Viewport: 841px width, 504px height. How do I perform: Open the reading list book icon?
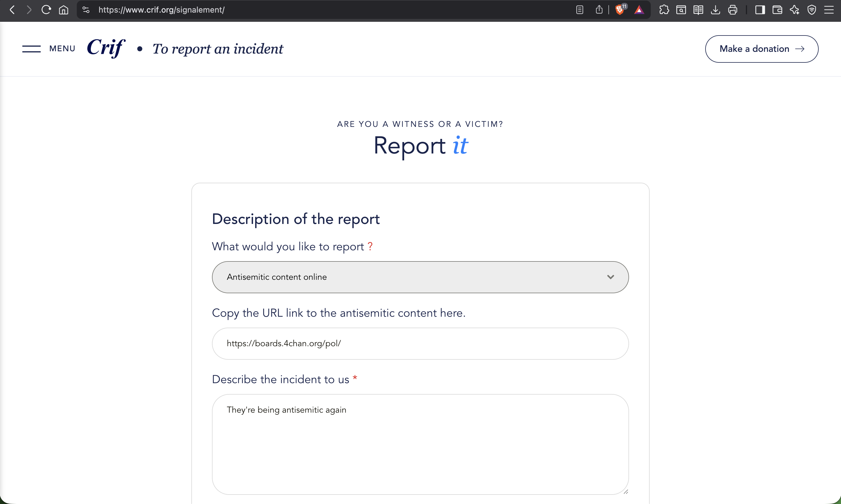pos(698,10)
